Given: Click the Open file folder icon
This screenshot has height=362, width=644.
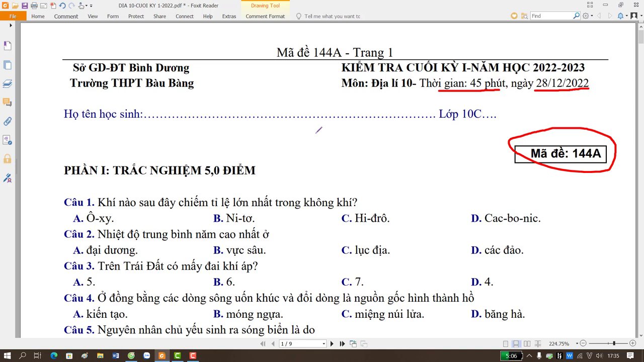Looking at the screenshot, I should point(15,6).
